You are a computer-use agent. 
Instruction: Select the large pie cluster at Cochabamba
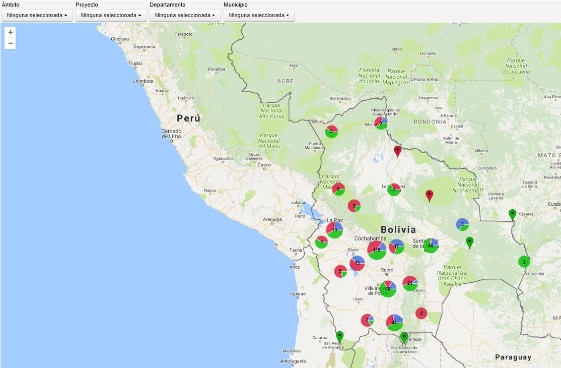click(377, 250)
